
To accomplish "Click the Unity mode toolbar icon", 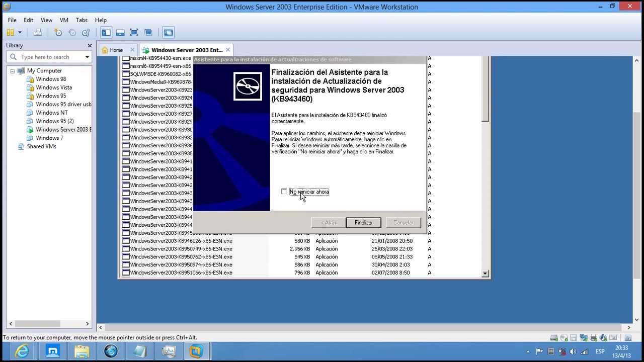I will click(x=148, y=32).
